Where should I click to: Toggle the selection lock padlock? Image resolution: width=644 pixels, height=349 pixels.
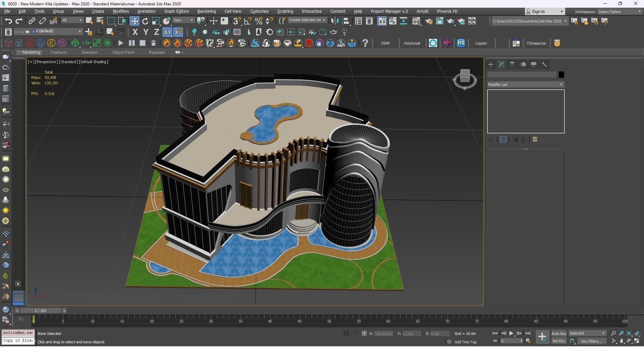coord(355,333)
